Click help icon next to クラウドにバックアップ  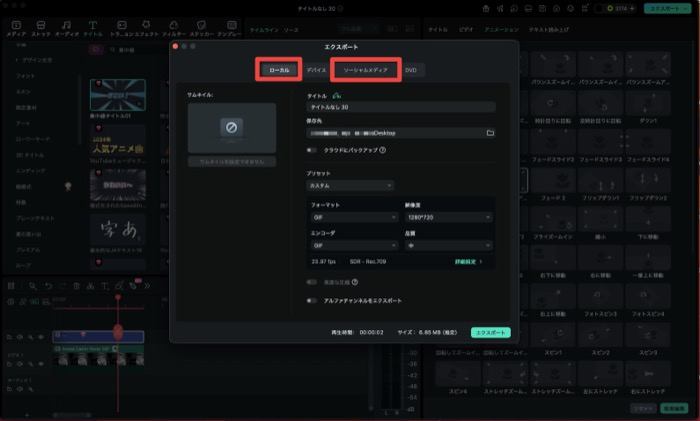tap(383, 150)
